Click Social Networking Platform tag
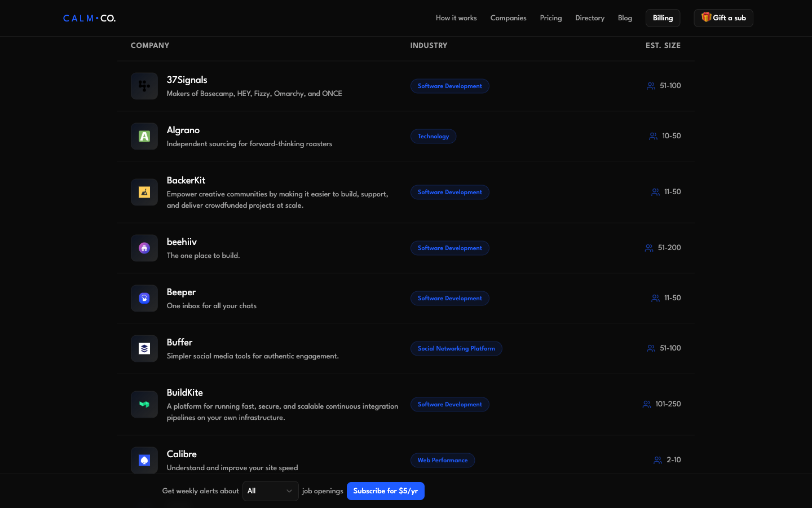Viewport: 812px width, 508px height. click(456, 348)
